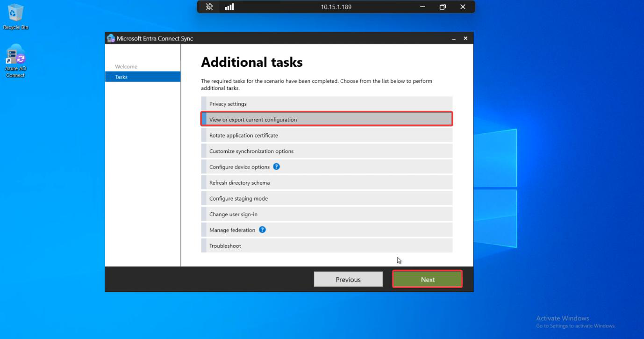Minimize the Entra Connect Sync window
This screenshot has width=644, height=339.
click(x=454, y=38)
